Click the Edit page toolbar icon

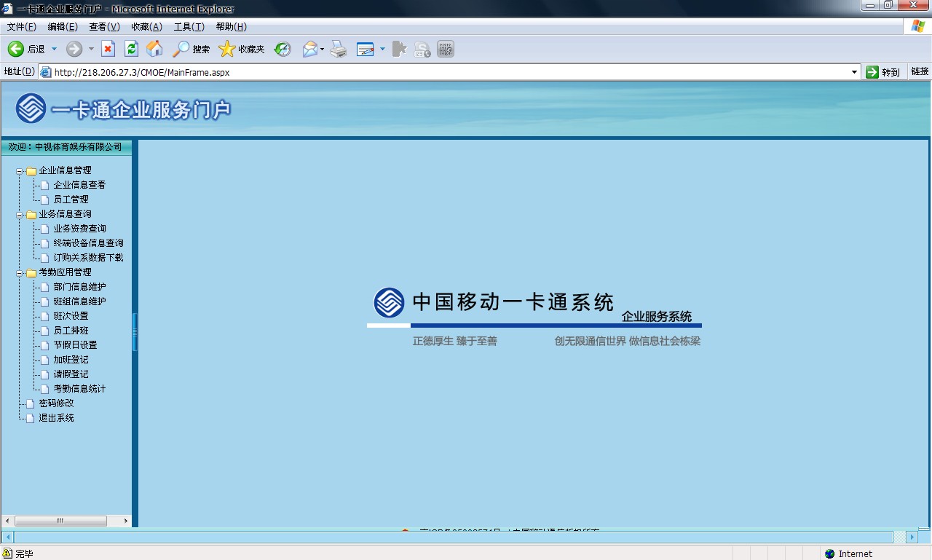(365, 49)
